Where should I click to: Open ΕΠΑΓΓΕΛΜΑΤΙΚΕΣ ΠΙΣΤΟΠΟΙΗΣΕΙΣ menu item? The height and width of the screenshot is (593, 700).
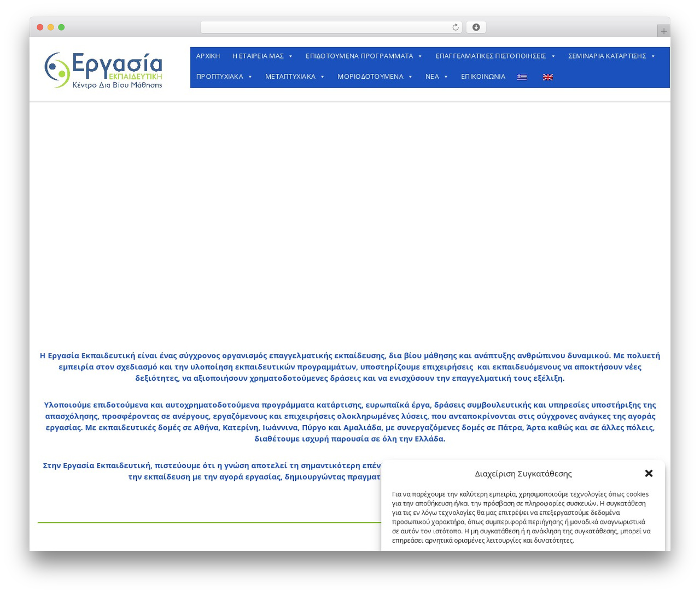tap(491, 56)
